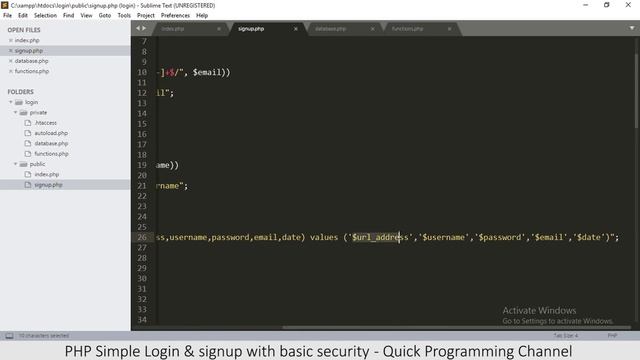Go to next tab with right arrow
Screen dimensions: 640x360
(144, 28)
